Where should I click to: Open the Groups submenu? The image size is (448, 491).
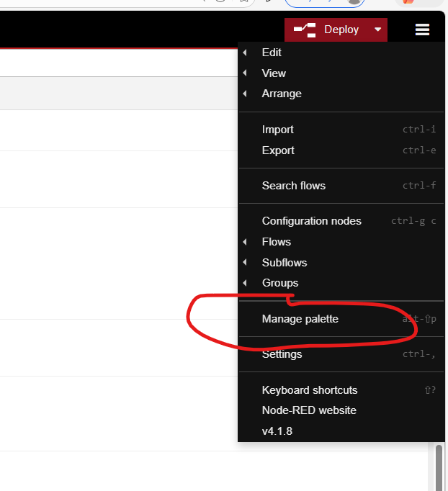click(x=280, y=283)
